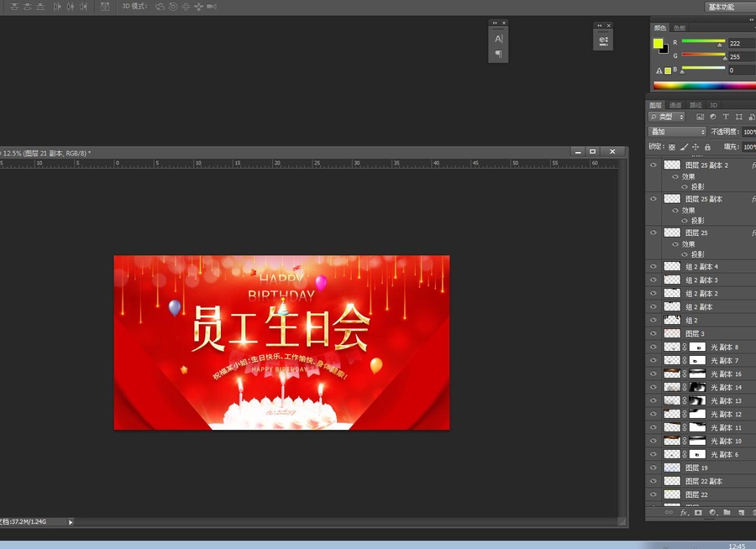This screenshot has width=756, height=549.
Task: Hide the 图层 25 副本 layer
Action: coord(654,199)
